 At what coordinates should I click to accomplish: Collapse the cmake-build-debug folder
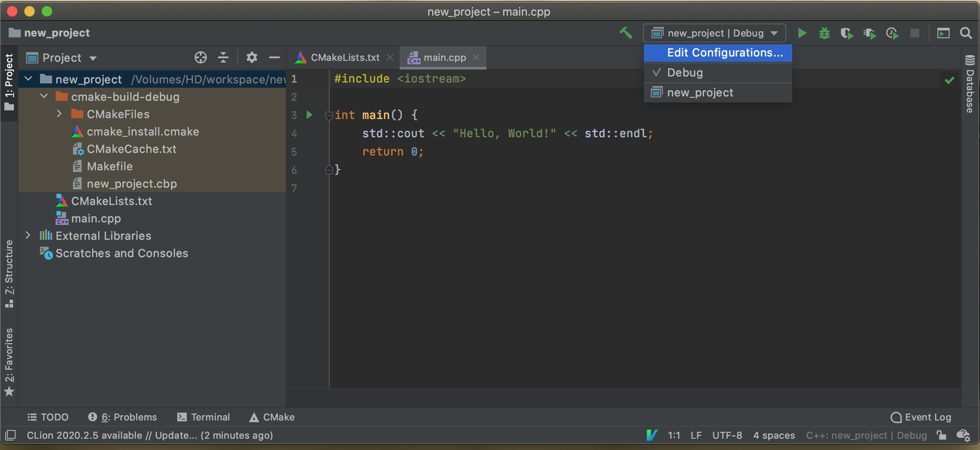44,96
